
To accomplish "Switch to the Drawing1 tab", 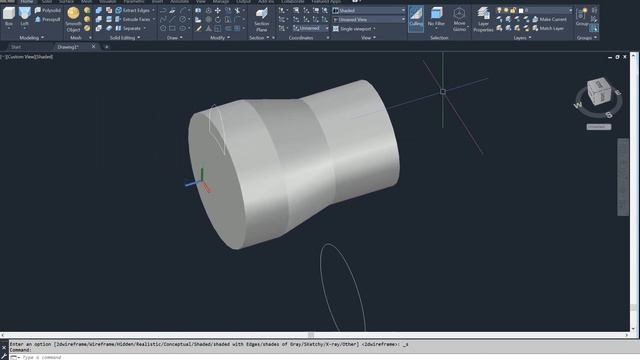I will [x=67, y=47].
